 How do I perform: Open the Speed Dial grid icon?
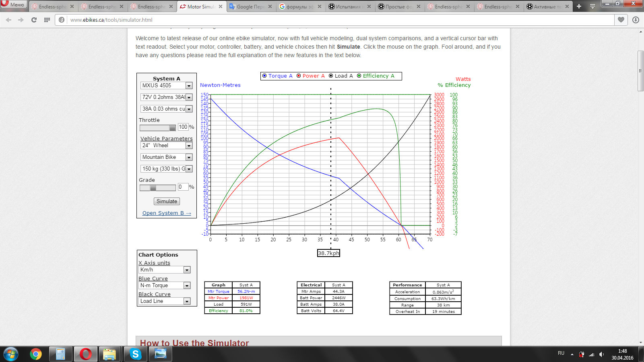pyautogui.click(x=47, y=20)
